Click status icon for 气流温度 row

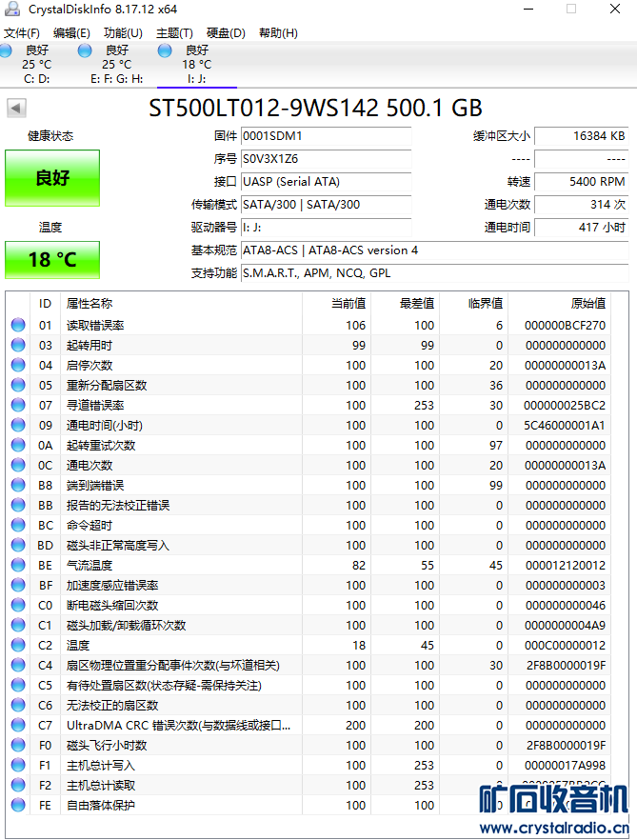pyautogui.click(x=18, y=565)
